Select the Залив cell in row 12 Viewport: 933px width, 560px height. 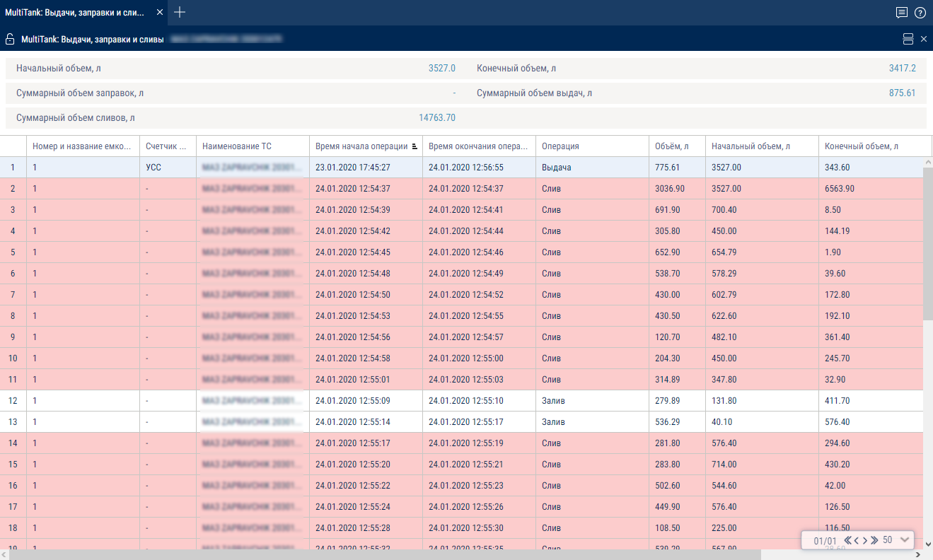[592, 401]
